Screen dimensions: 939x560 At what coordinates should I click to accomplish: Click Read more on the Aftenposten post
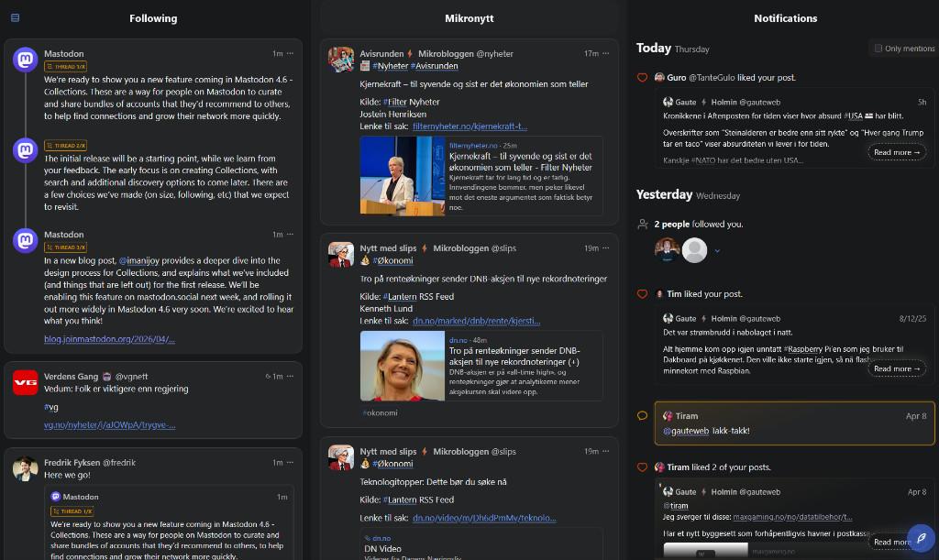[x=896, y=152]
